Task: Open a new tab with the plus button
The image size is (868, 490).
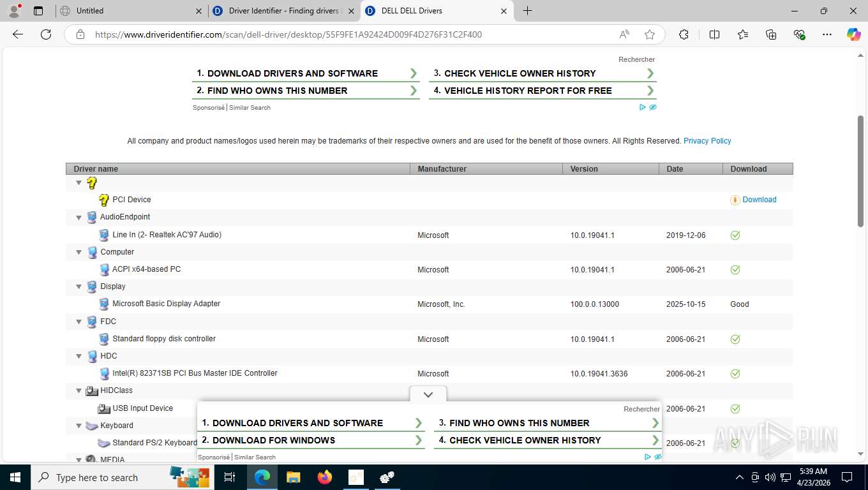Action: click(527, 11)
